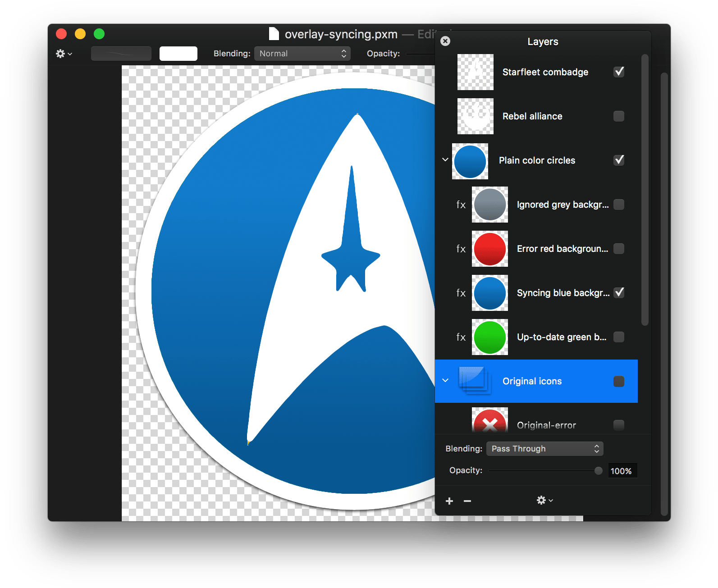Screen dimensions: 718x588
Task: Select the Syncing blue layer thumbnail
Action: click(x=490, y=293)
